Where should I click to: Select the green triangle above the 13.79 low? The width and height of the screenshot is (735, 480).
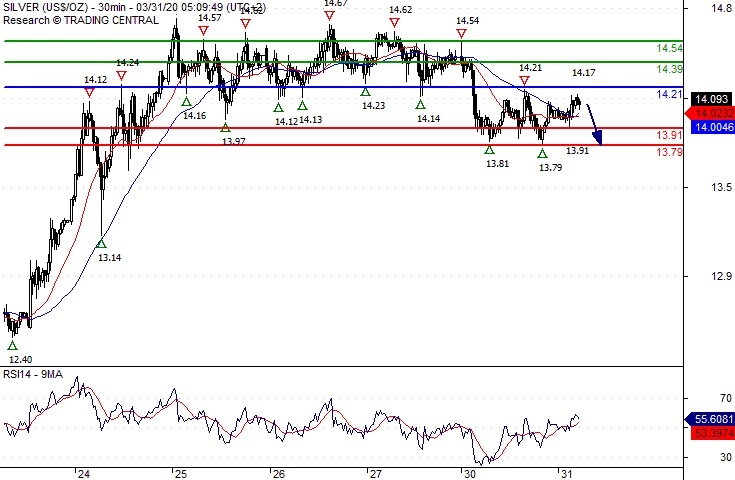pos(542,153)
